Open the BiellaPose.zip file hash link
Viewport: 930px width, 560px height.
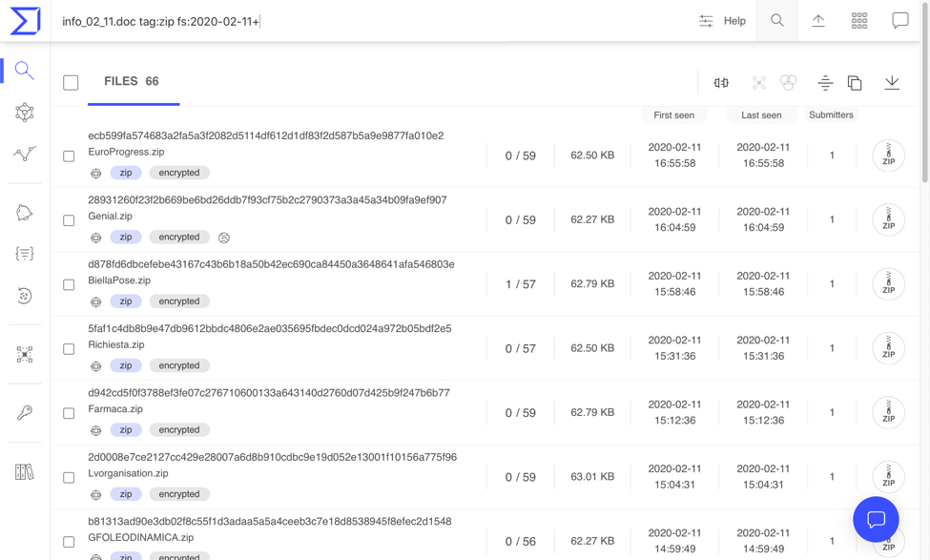[x=271, y=264]
